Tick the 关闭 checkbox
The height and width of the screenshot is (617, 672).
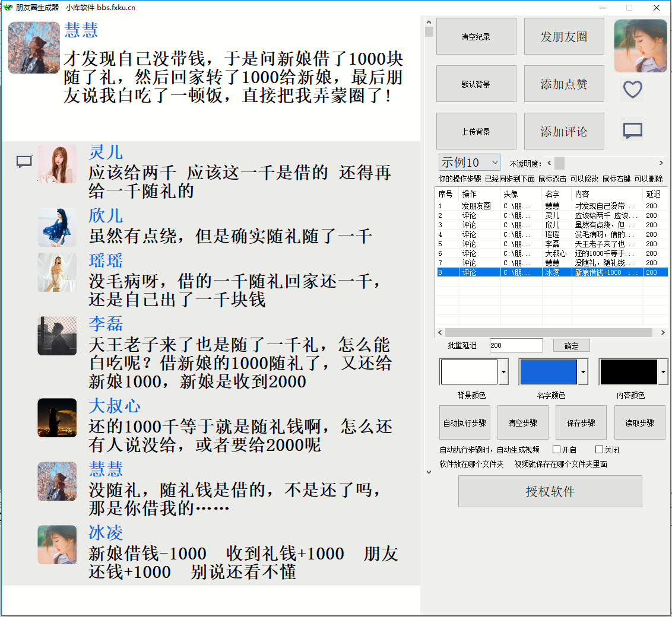[599, 450]
